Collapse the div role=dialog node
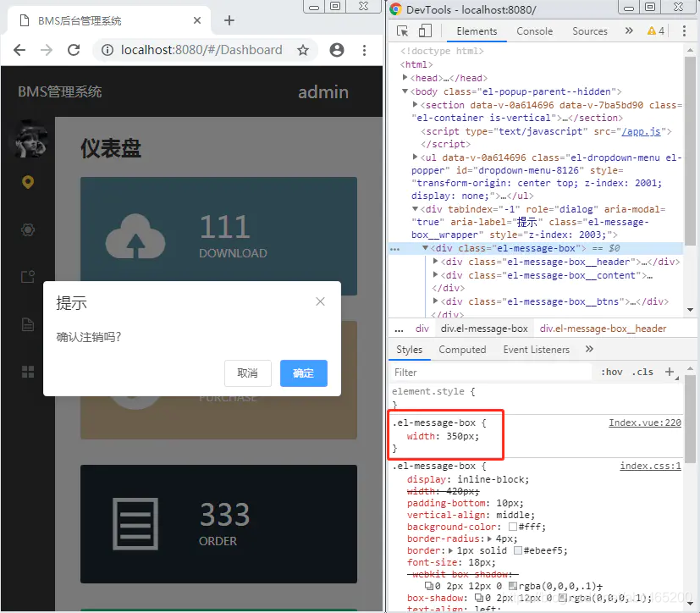 (416, 209)
